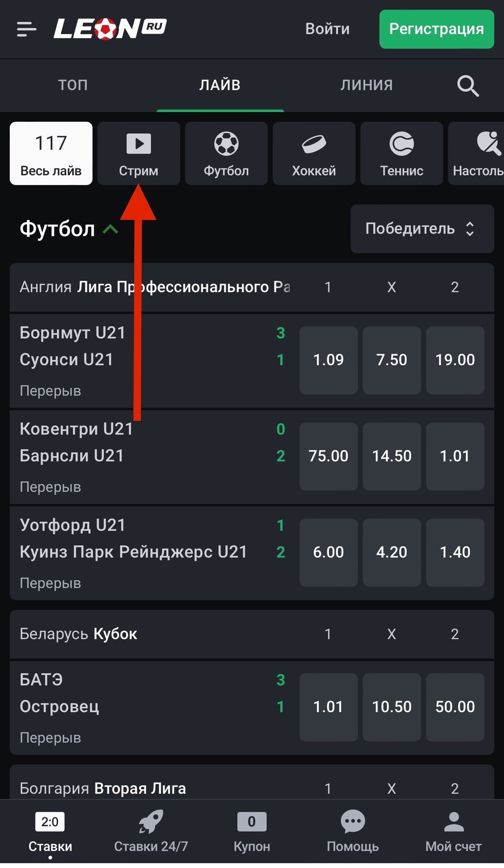Open the hamburger menu icon
This screenshot has width=504, height=868.
tap(27, 29)
